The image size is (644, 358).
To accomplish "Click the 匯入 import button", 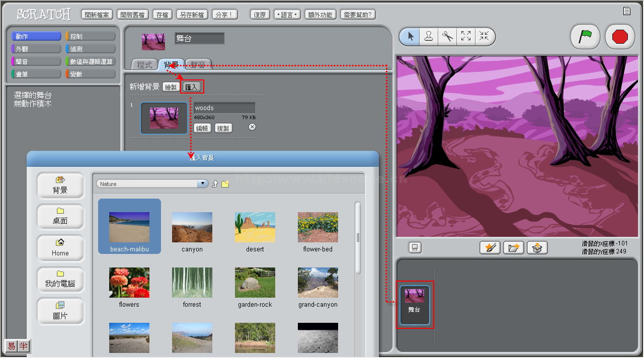I will [192, 87].
